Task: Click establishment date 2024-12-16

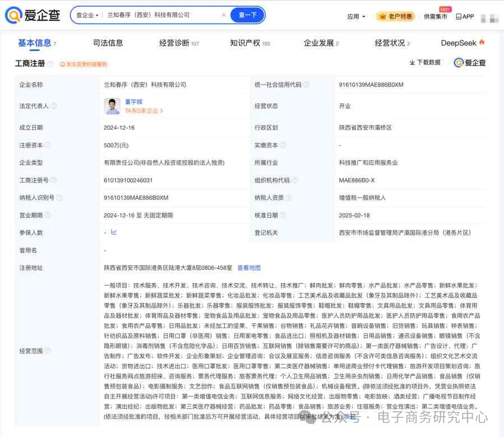Action: coord(119,128)
